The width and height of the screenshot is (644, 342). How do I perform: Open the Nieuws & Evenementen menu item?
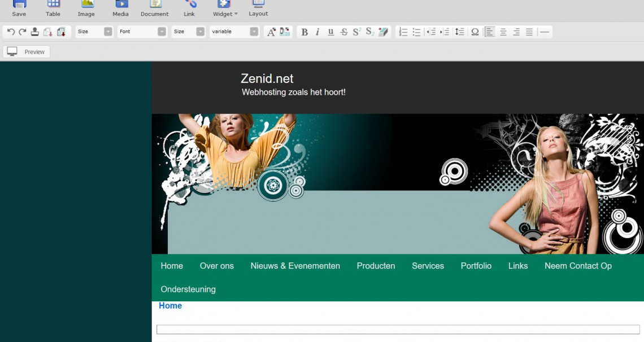[x=295, y=266]
